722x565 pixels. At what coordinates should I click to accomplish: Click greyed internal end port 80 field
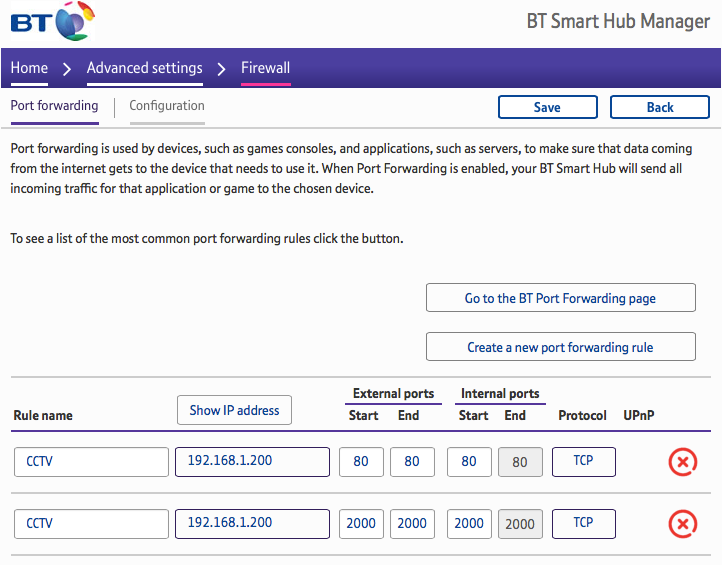(520, 462)
